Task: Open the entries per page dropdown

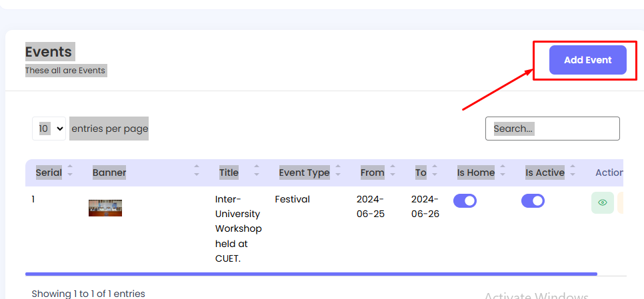Action: pyautogui.click(x=49, y=129)
